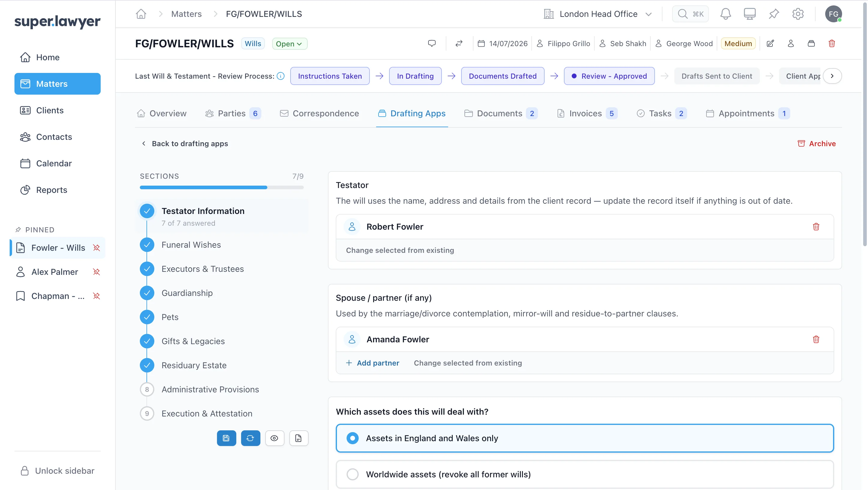Image resolution: width=868 pixels, height=490 pixels.
Task: Go to Matters in the sidebar
Action: coord(57,84)
